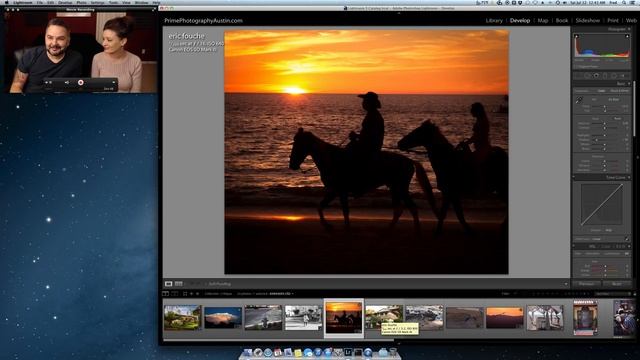The width and height of the screenshot is (640, 360).
Task: Switch to Before/After view in toolbar
Action: click(179, 284)
